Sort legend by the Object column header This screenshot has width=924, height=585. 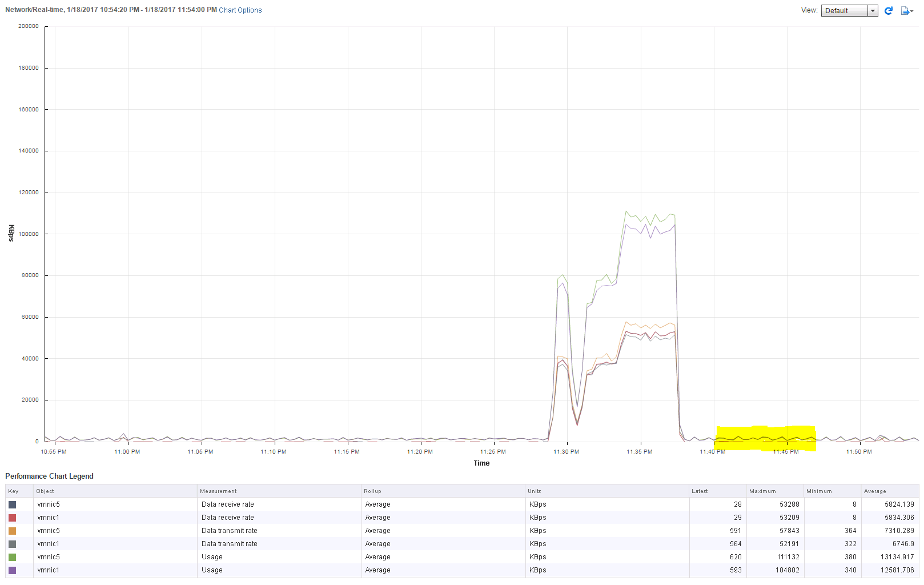[x=115, y=491]
